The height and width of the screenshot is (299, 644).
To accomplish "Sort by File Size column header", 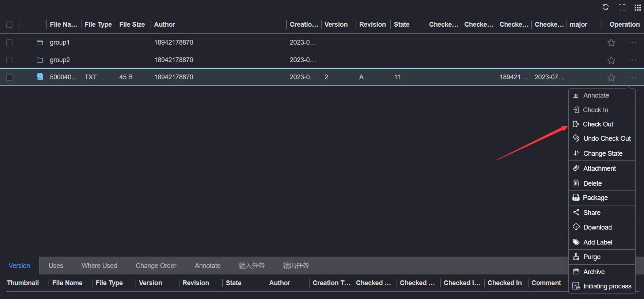I will [x=132, y=24].
